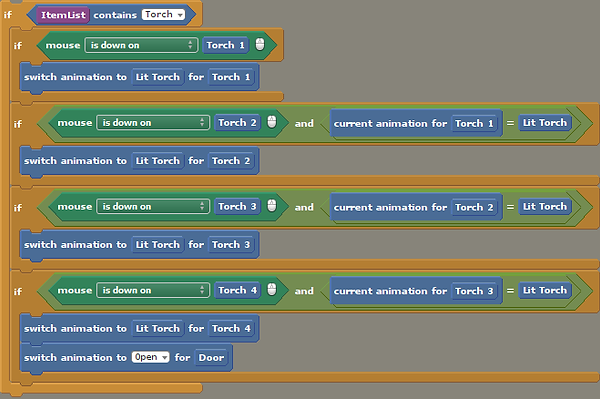Click the 'contains' label in the top block

coord(115,15)
